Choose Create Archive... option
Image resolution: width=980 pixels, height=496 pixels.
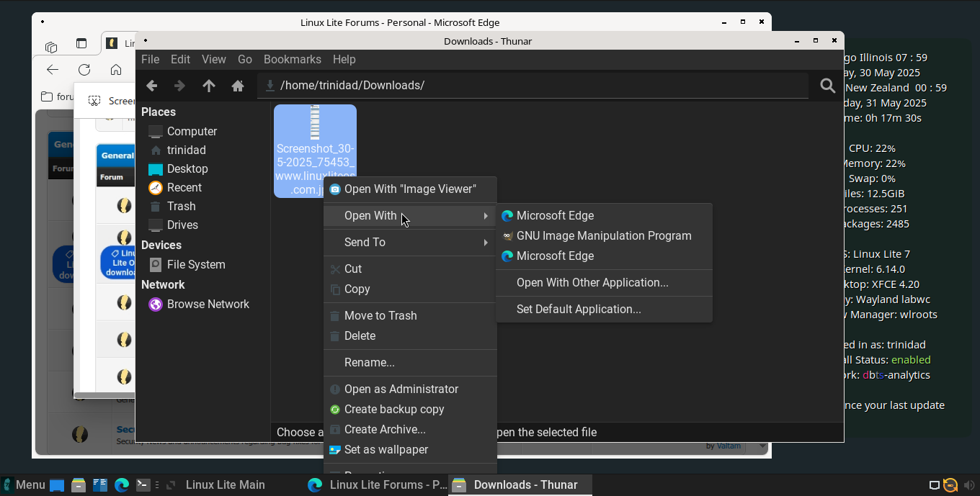[410, 430]
